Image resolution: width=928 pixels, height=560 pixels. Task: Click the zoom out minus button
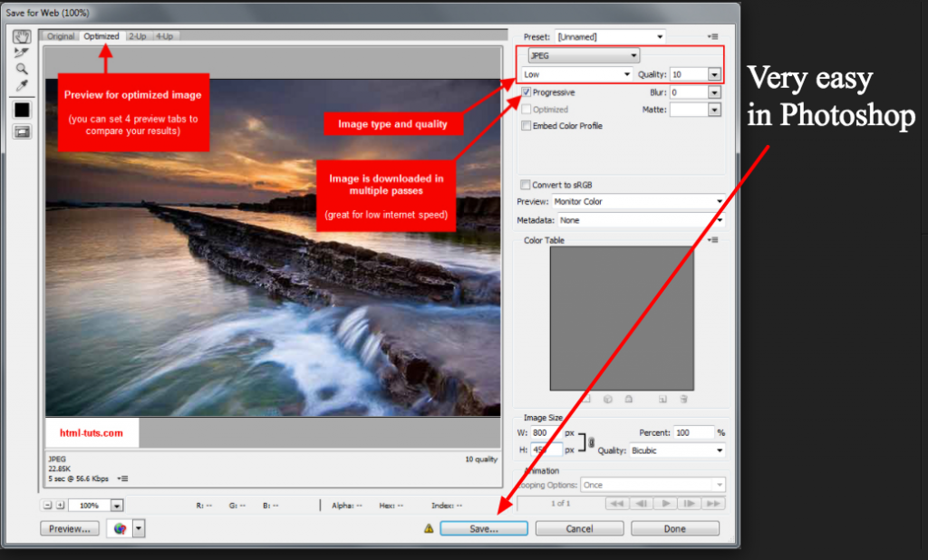point(48,505)
